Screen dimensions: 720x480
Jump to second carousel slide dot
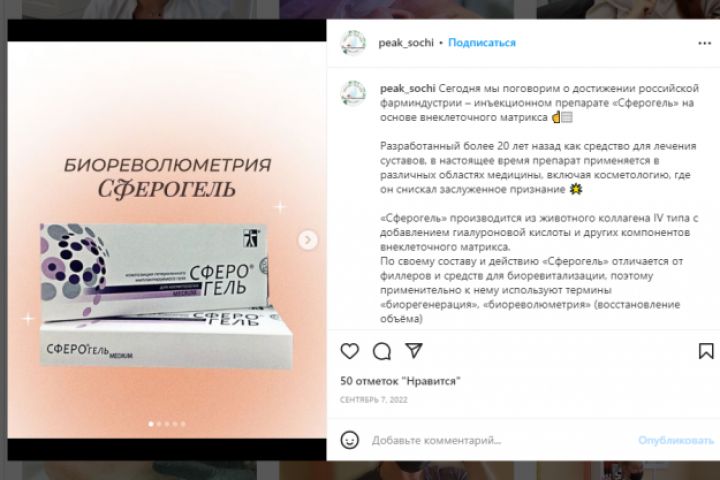[x=159, y=424]
